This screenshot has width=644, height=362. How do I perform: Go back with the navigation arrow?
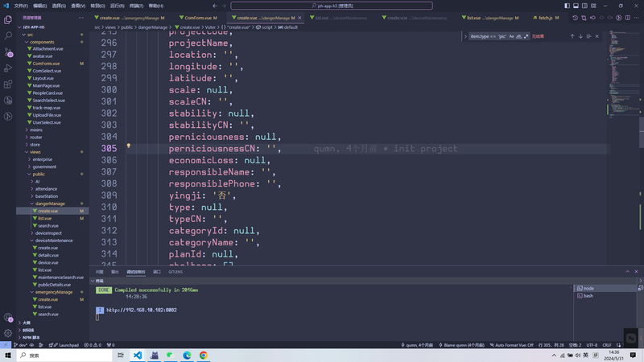215,6
